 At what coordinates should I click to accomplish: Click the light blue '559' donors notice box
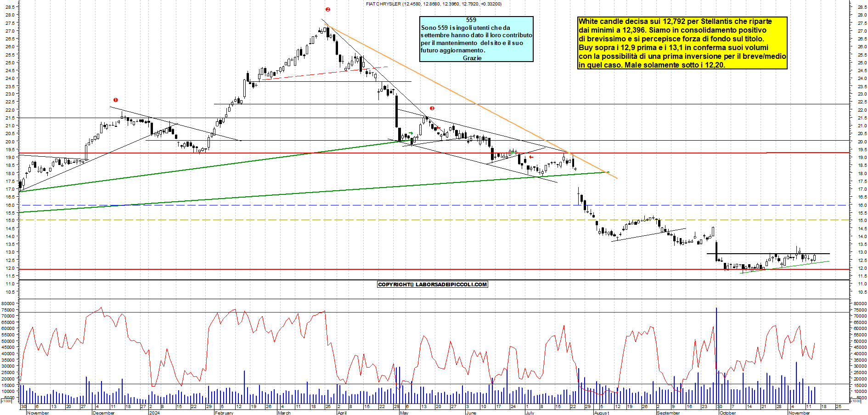click(476, 39)
